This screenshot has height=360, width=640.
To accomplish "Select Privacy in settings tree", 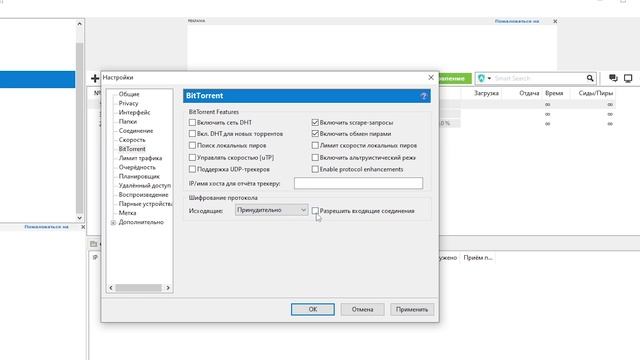I will 129,103.
